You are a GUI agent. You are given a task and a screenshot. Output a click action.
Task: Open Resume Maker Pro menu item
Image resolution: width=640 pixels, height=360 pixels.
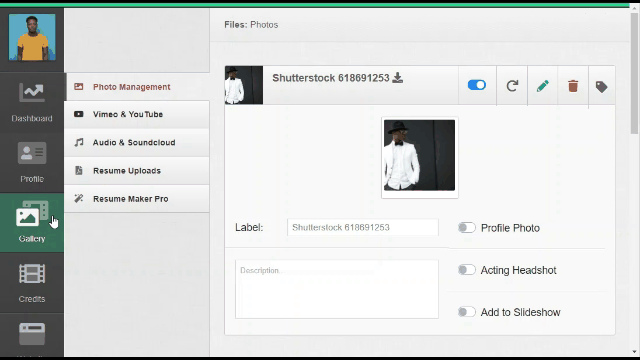point(137,199)
